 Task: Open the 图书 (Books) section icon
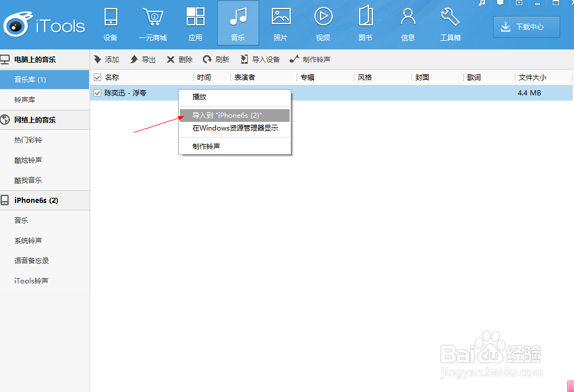pos(365,16)
